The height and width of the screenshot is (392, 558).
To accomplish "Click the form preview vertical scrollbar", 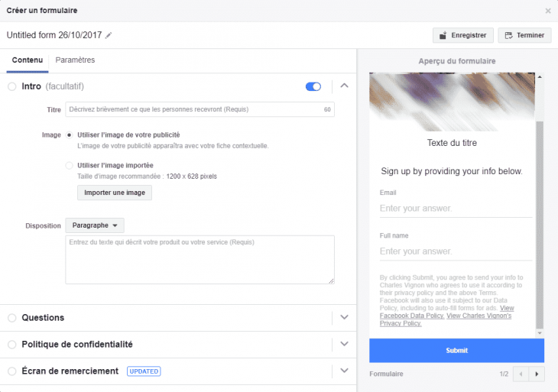I will (540, 222).
